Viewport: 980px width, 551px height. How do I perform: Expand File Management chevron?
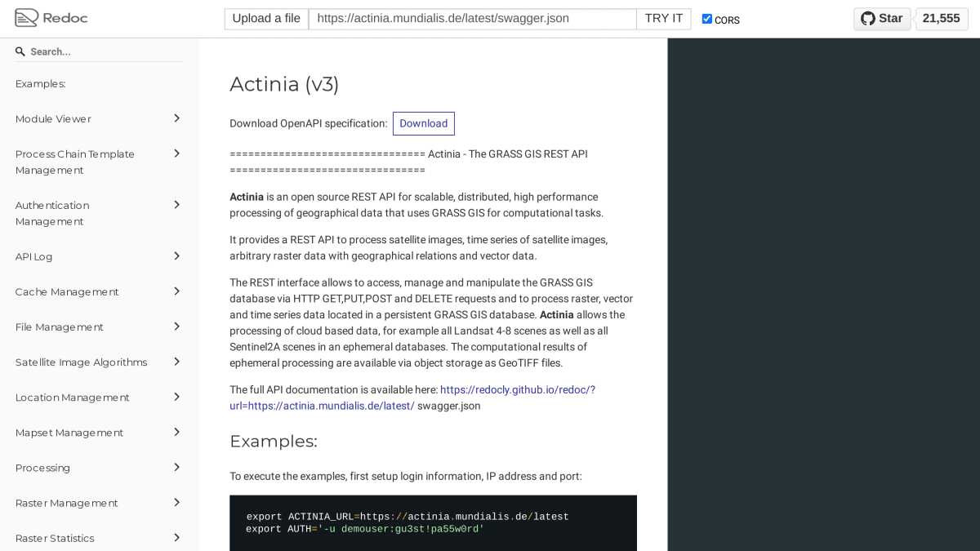[176, 327]
